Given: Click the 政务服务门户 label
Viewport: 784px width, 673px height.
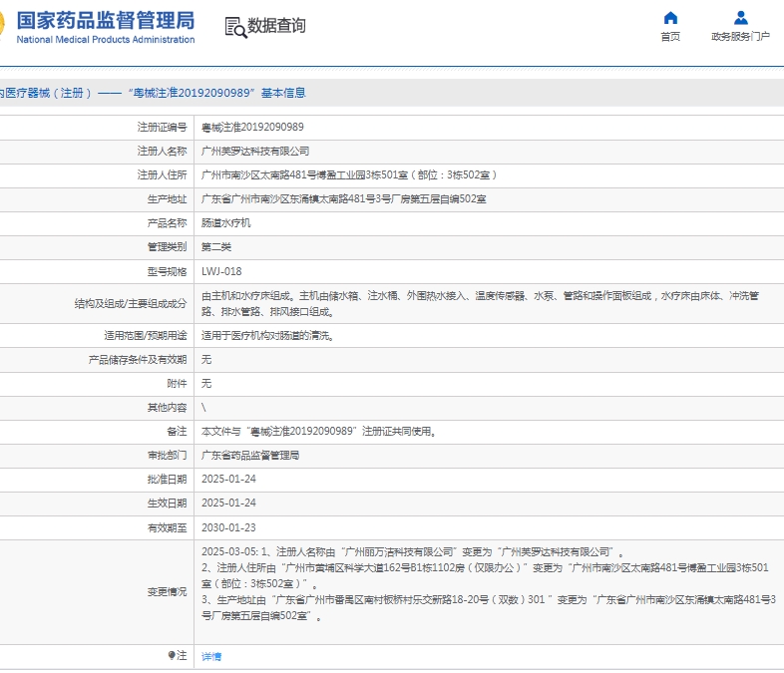Looking at the screenshot, I should pos(740,37).
